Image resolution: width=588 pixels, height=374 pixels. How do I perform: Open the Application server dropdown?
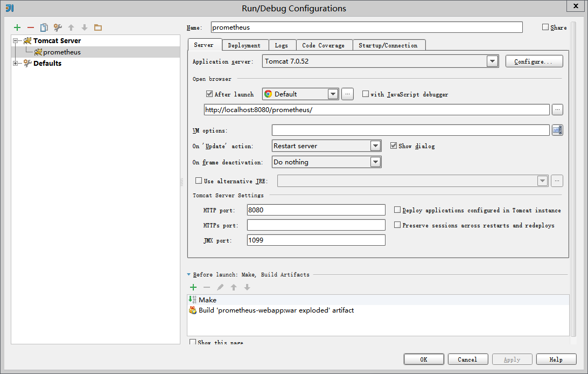tap(492, 61)
